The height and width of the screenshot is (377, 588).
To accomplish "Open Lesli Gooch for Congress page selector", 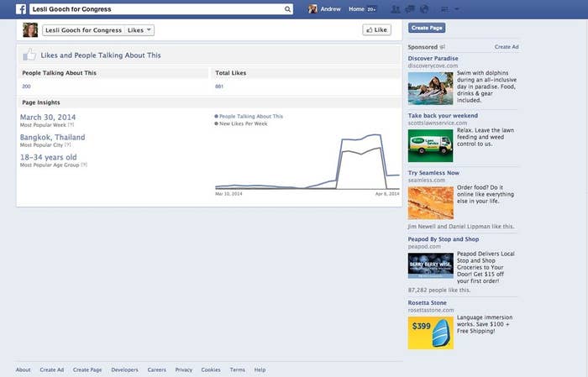I will coord(82,30).
